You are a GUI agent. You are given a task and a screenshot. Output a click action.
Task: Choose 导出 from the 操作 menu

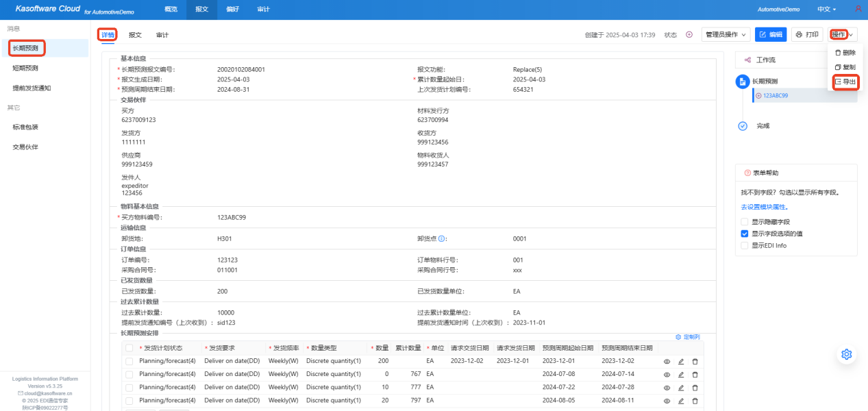[x=845, y=82]
